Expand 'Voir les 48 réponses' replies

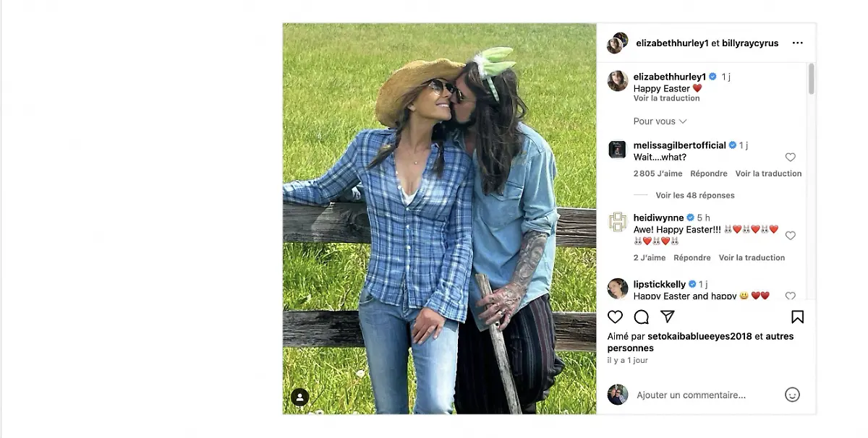click(x=694, y=195)
